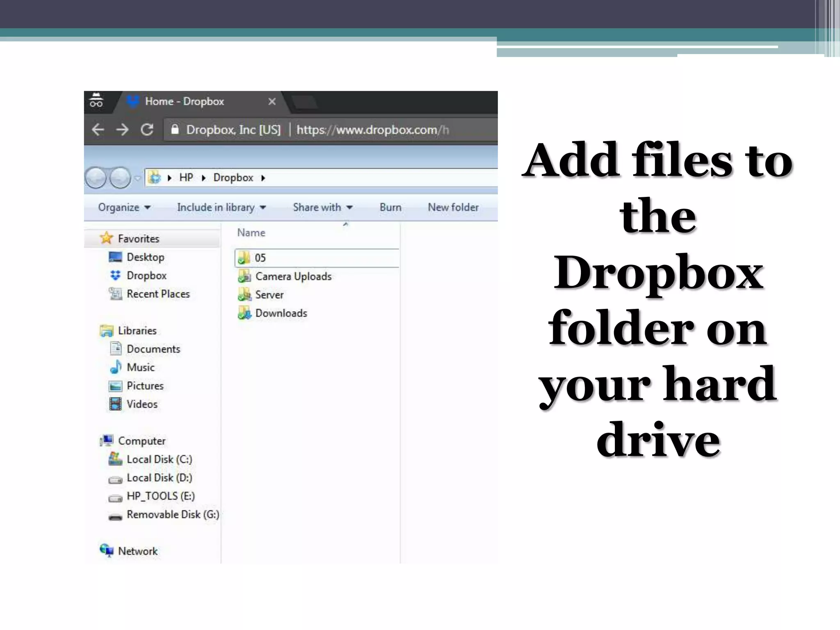Open Include in library dropdown
Screen dimensions: 840x630
click(221, 208)
